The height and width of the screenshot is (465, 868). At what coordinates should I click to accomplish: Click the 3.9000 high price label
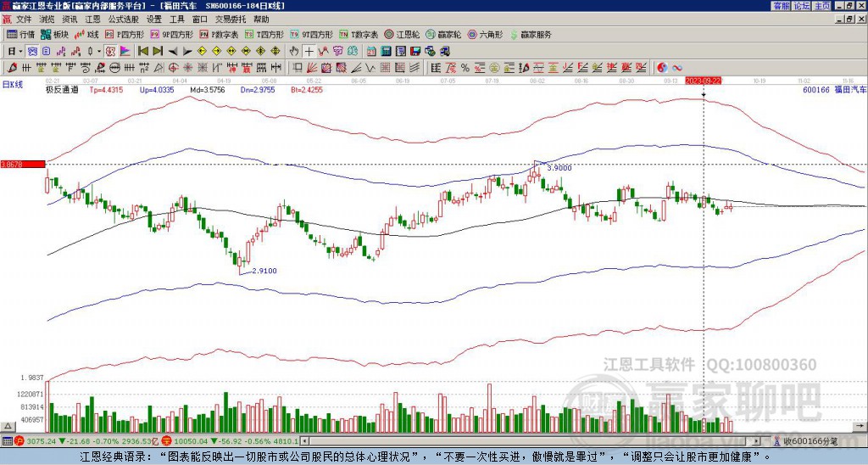coord(559,168)
